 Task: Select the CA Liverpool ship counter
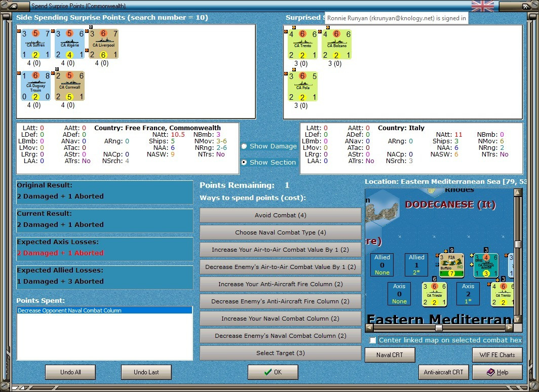click(x=104, y=44)
